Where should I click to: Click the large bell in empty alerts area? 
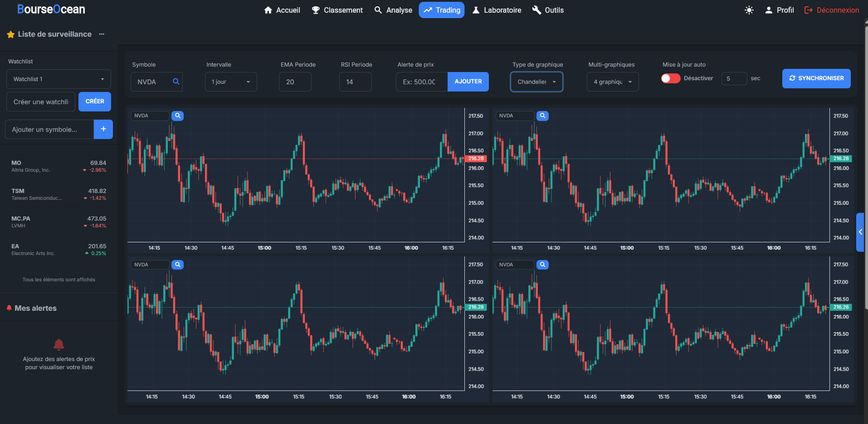[x=59, y=345]
